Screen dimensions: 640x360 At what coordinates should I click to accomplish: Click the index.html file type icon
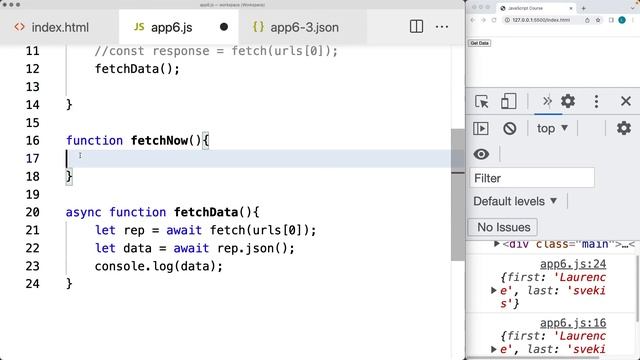(19, 27)
